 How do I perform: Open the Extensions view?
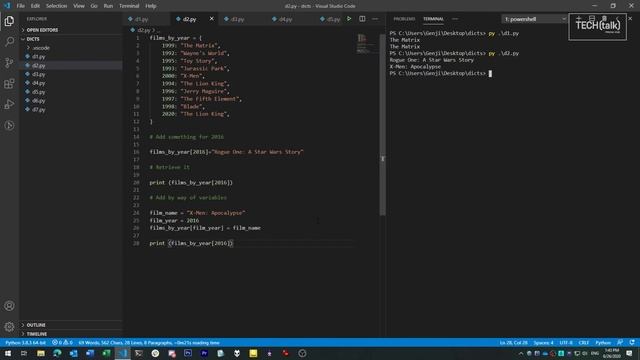pyautogui.click(x=9, y=84)
